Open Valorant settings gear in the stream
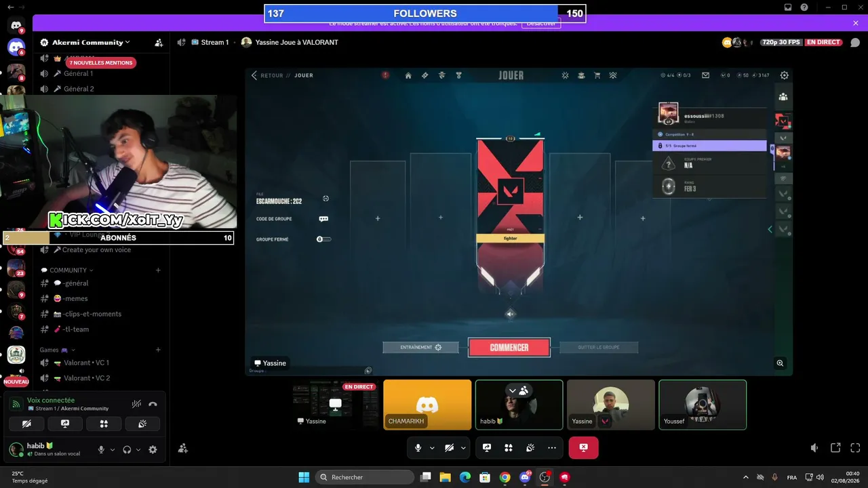The height and width of the screenshot is (488, 868). click(x=785, y=75)
